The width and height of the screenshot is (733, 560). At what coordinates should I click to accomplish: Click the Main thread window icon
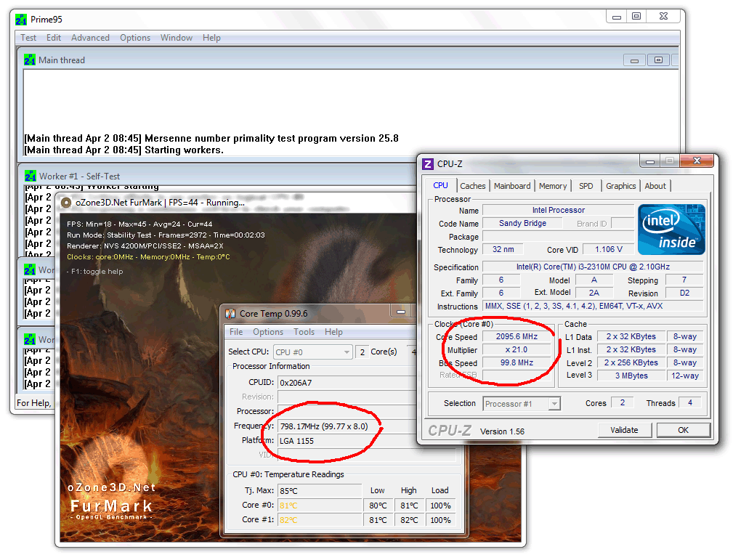30,60
